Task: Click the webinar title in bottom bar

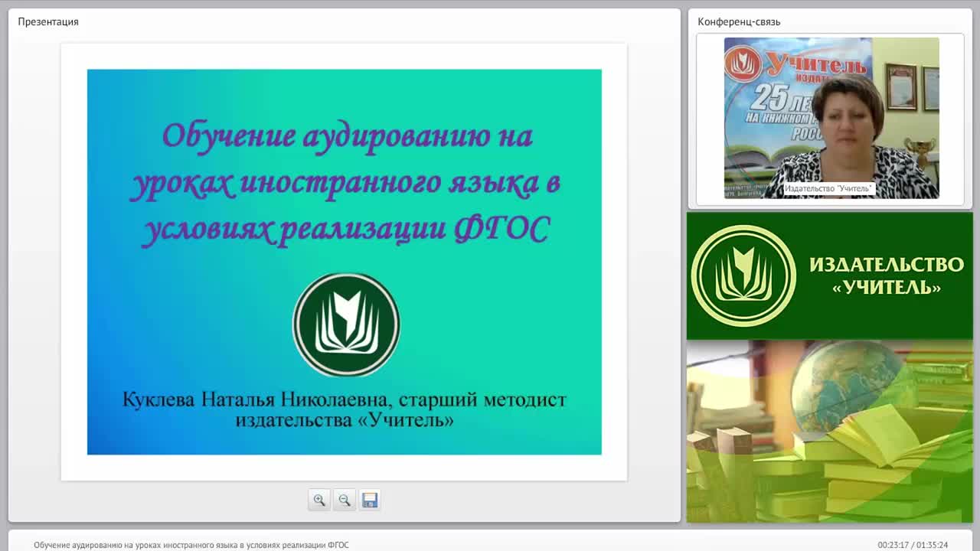Action: [191, 545]
